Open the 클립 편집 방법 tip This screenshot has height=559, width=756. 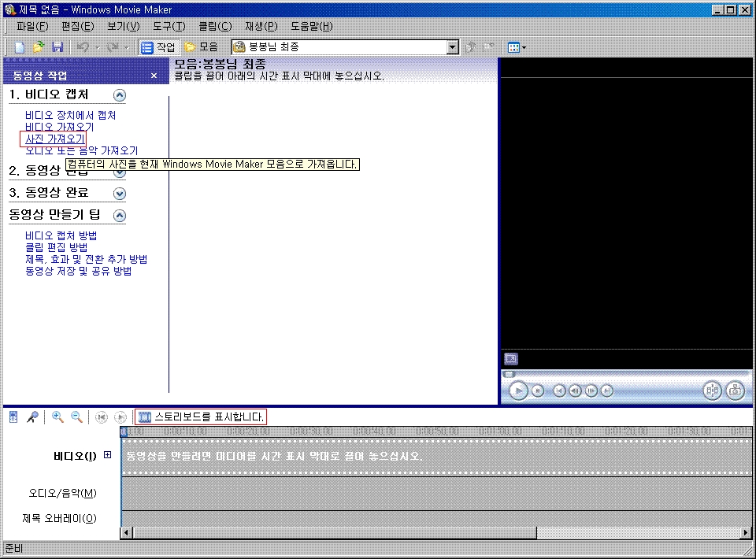56,247
